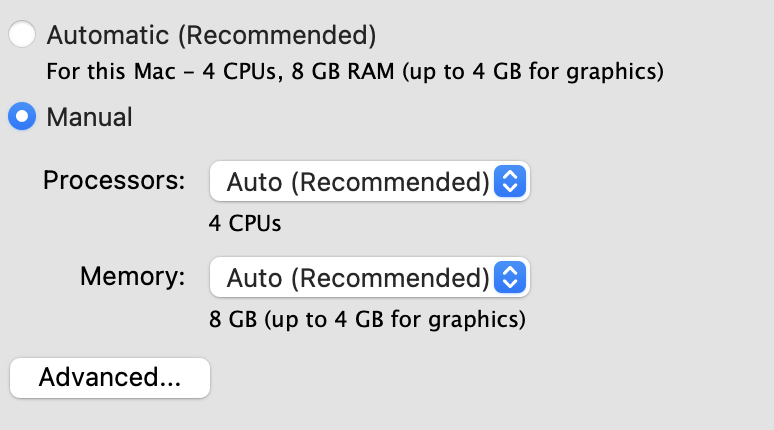Click "Auto (Recommended)" text in Memory selector
The image size is (774, 430).
[357, 277]
